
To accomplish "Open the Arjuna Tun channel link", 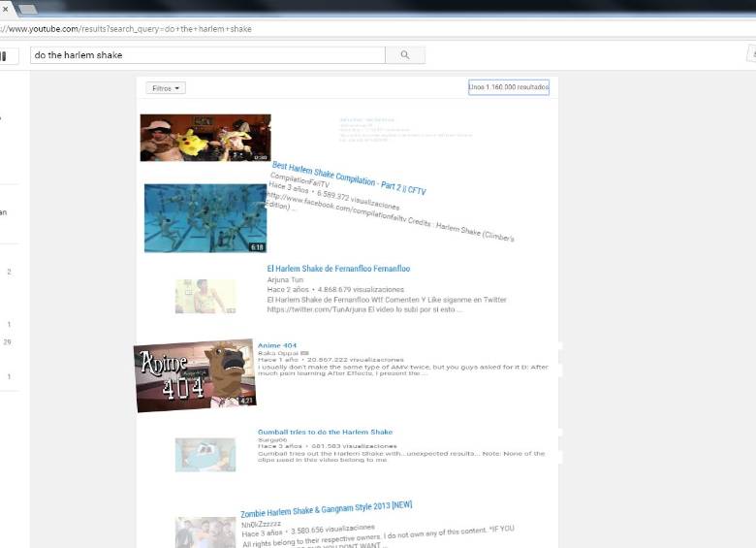I will pos(285,279).
